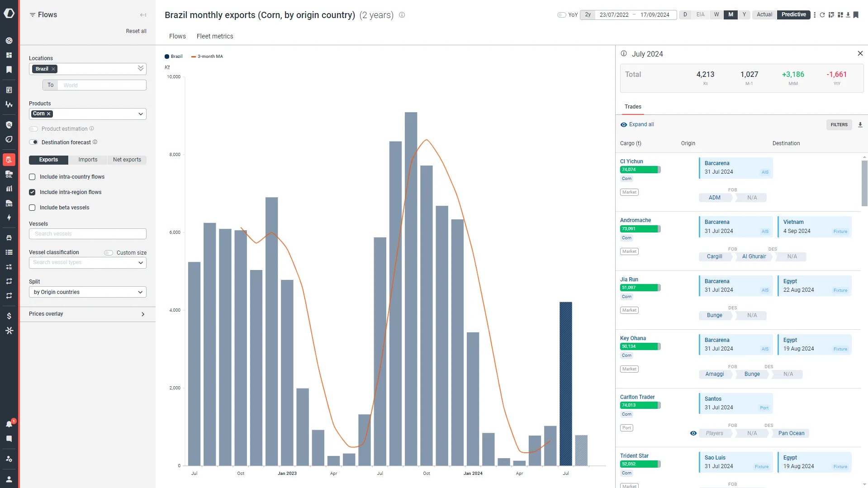Download the trades list
This screenshot has width=868, height=488.
[x=860, y=125]
